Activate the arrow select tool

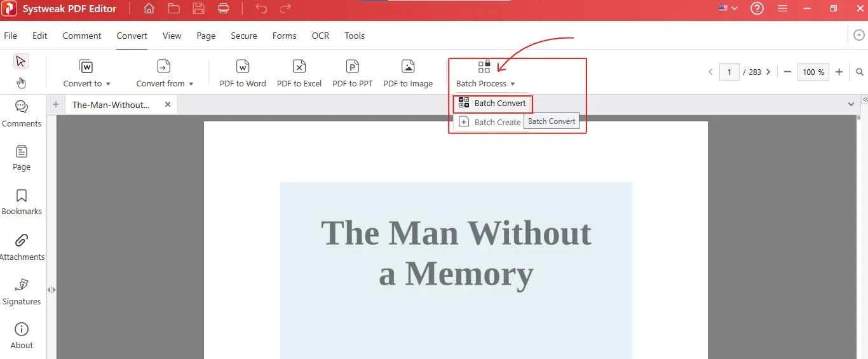click(21, 62)
